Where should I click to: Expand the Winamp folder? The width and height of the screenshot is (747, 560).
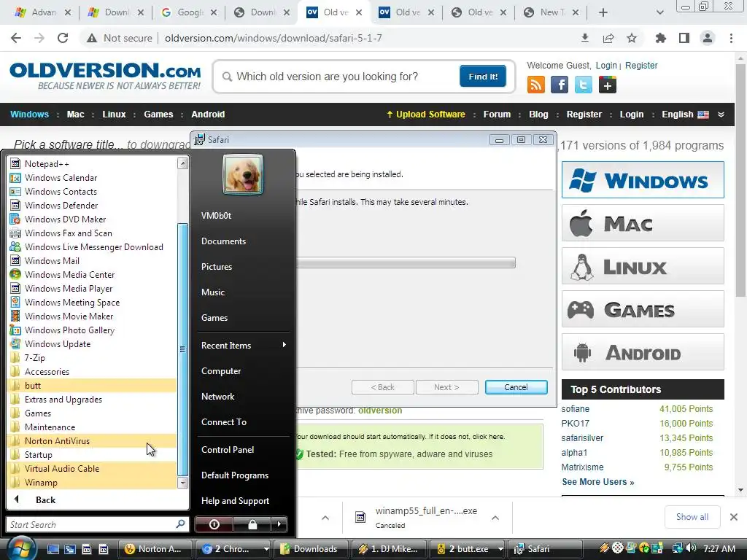(x=41, y=483)
